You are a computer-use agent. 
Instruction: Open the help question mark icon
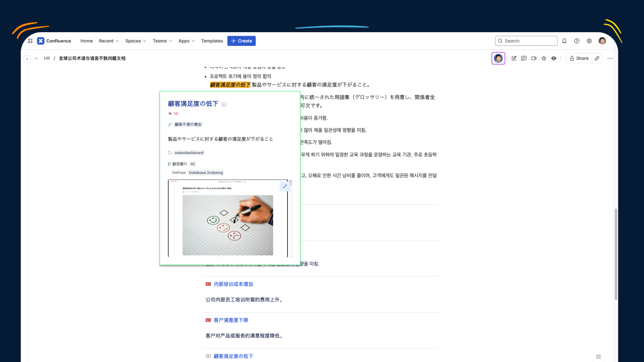tap(577, 41)
